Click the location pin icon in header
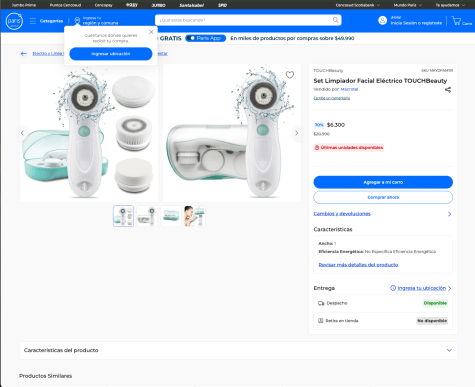The height and width of the screenshot is (387, 475). [77, 21]
